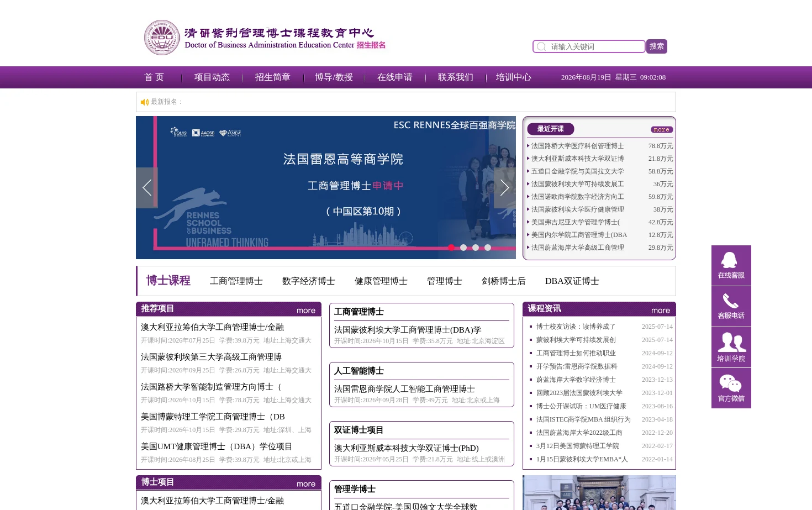
Task: Click the 工商管理博士 section heading
Action: coord(359,312)
